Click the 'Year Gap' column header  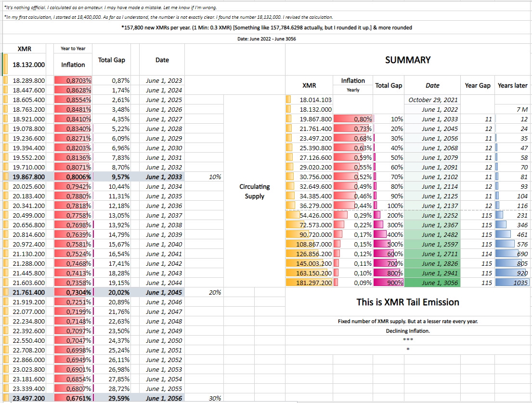(x=478, y=85)
